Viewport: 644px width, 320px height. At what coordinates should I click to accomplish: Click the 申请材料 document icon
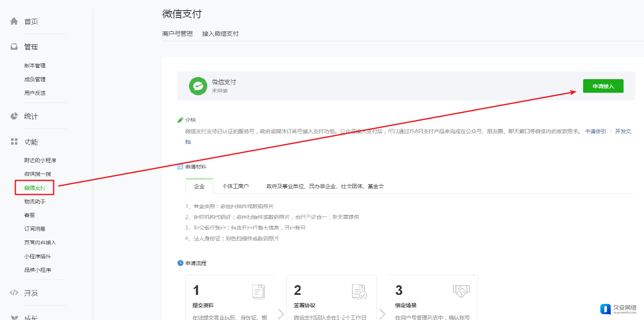coord(180,167)
